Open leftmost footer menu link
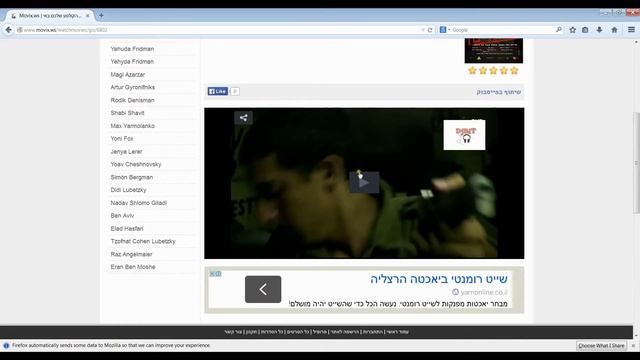 233,332
